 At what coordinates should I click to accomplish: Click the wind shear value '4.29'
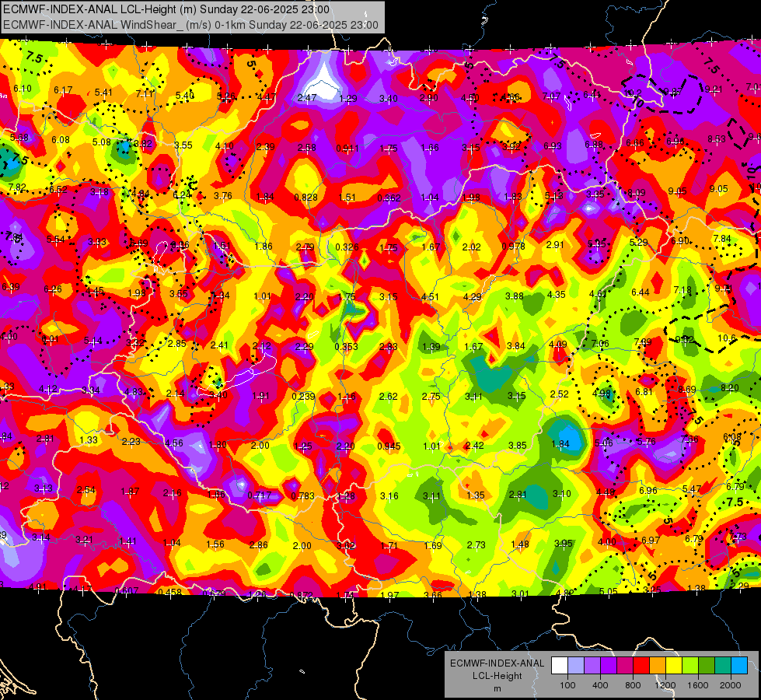473,296
